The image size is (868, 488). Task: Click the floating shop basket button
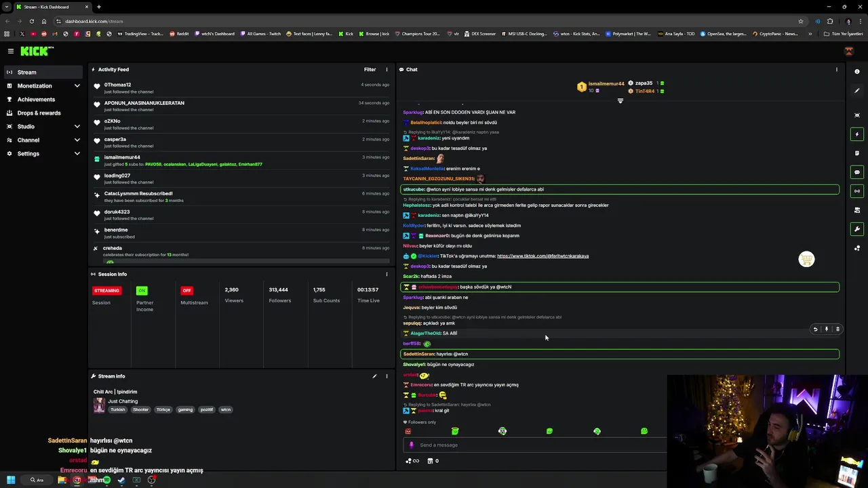(x=806, y=260)
